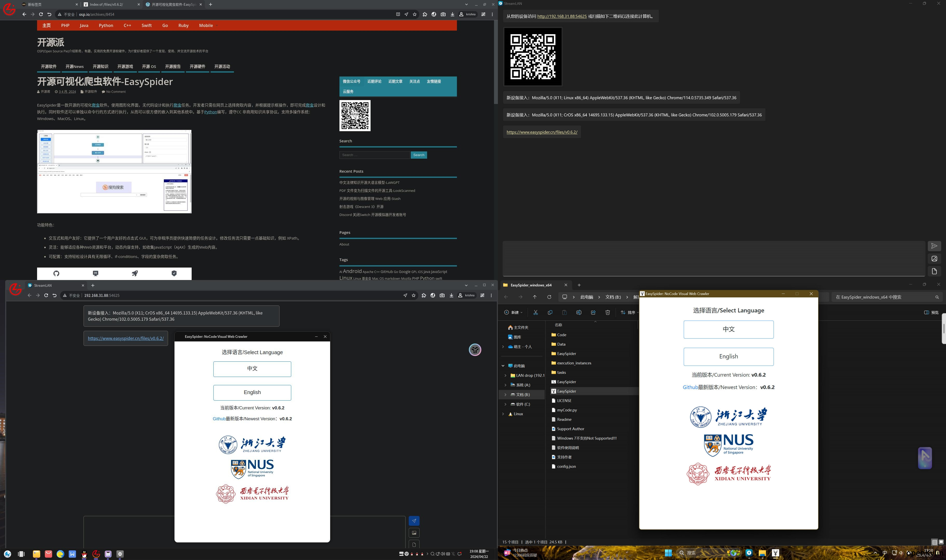Click the Cut icon in File Explorer toolbar
The height and width of the screenshot is (560, 946).
coord(535,312)
